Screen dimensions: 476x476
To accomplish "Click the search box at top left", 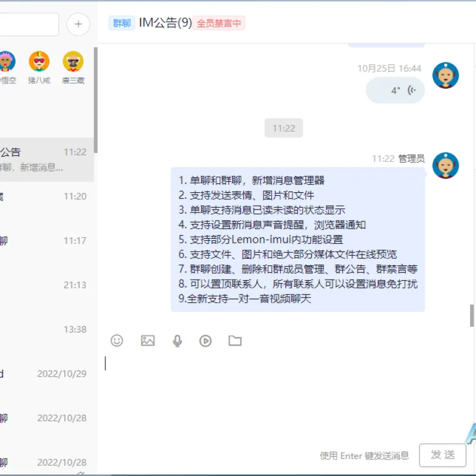I will click(29, 24).
